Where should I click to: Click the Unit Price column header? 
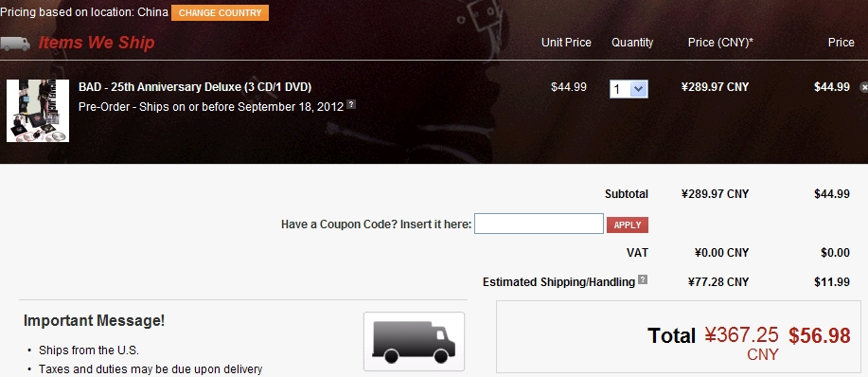pos(566,43)
